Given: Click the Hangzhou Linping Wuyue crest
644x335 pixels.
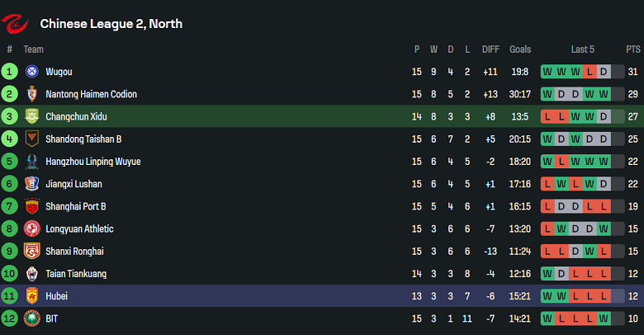Looking at the screenshot, I should pos(32,162).
